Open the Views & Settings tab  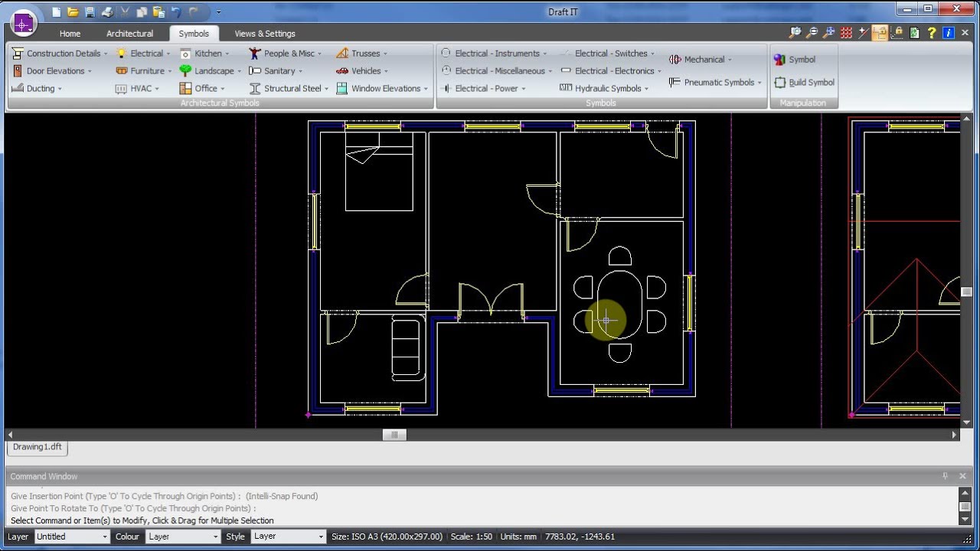coord(264,34)
